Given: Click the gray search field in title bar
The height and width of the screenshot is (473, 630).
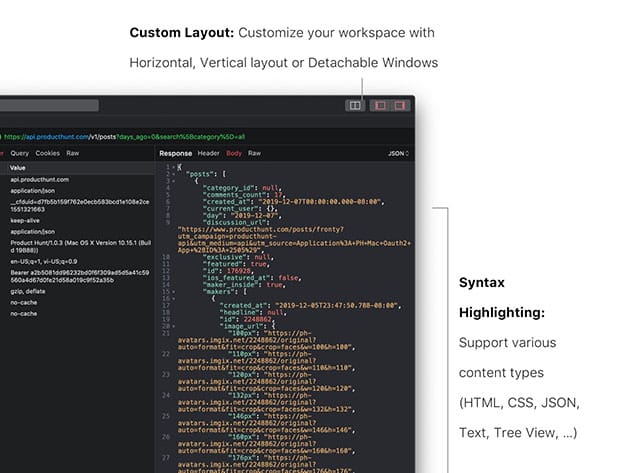Looking at the screenshot, I should coord(50,105).
